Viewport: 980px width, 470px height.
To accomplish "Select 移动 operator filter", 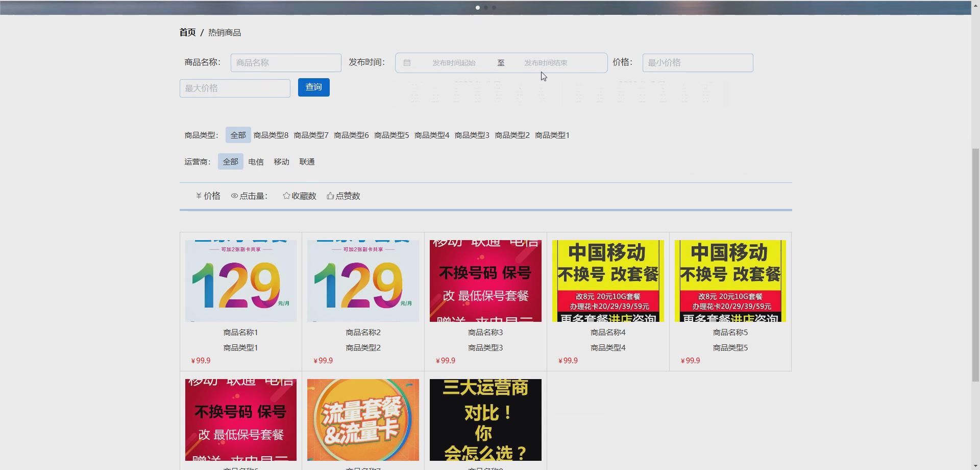I will click(x=281, y=161).
